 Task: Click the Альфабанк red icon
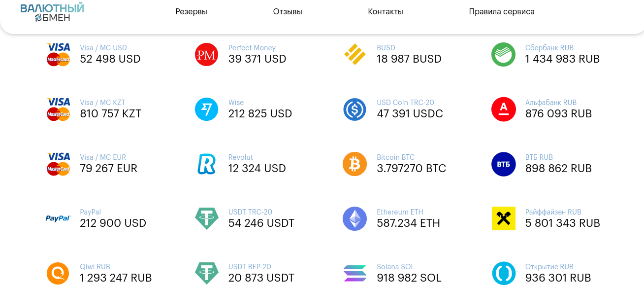(503, 109)
